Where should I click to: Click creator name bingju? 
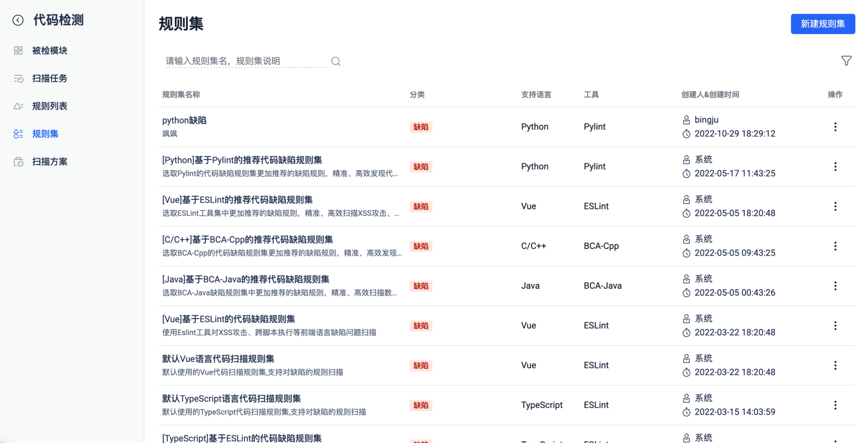click(x=707, y=120)
